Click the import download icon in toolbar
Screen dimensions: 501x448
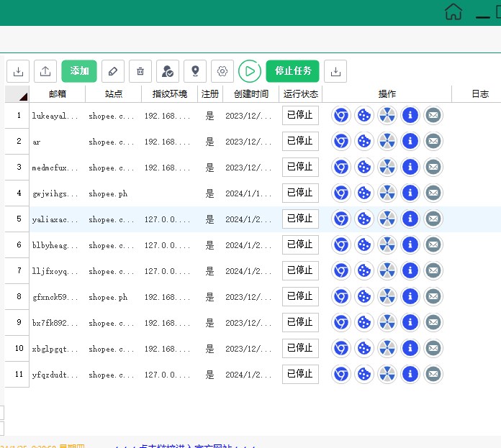click(x=18, y=71)
